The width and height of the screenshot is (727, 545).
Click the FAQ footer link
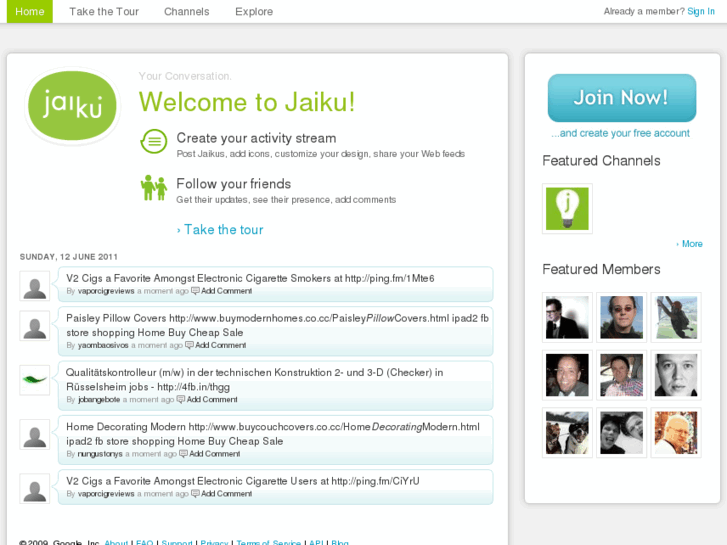coord(144,542)
